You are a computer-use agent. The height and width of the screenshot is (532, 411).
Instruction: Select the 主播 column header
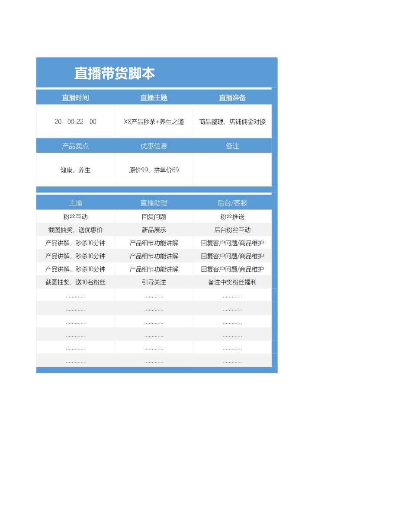pyautogui.click(x=75, y=203)
